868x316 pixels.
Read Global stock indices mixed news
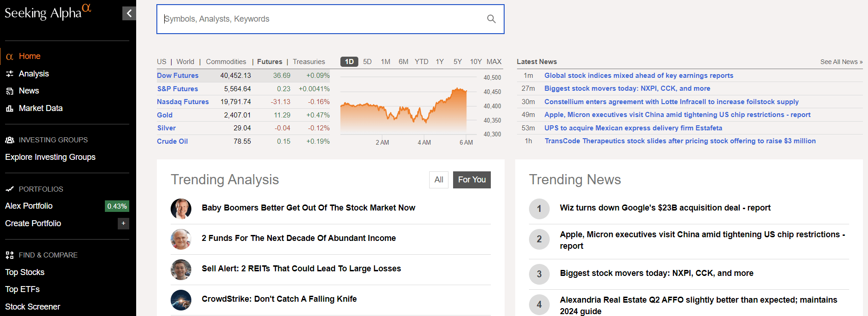(638, 76)
